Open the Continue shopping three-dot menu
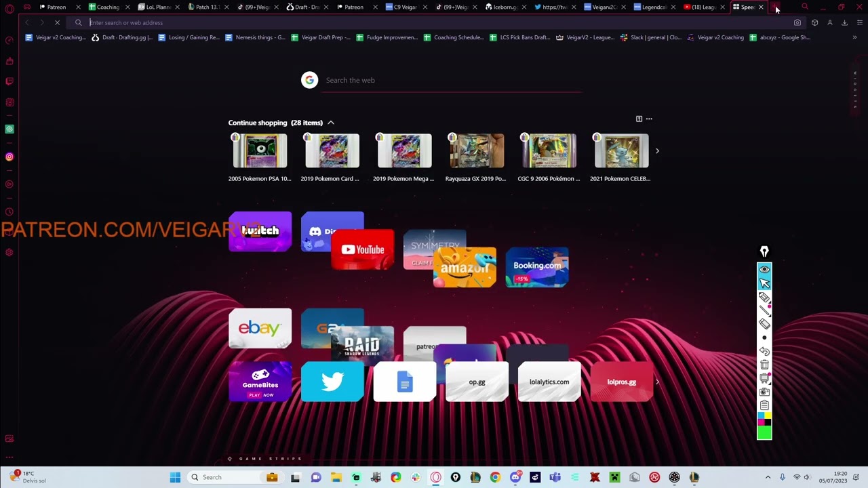Image resolution: width=868 pixels, height=488 pixels. point(649,119)
